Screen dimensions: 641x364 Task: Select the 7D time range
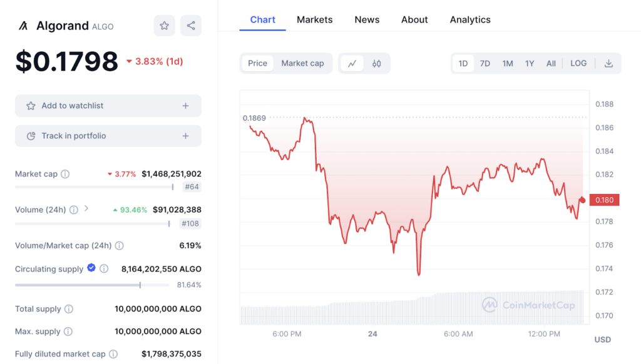pos(485,63)
